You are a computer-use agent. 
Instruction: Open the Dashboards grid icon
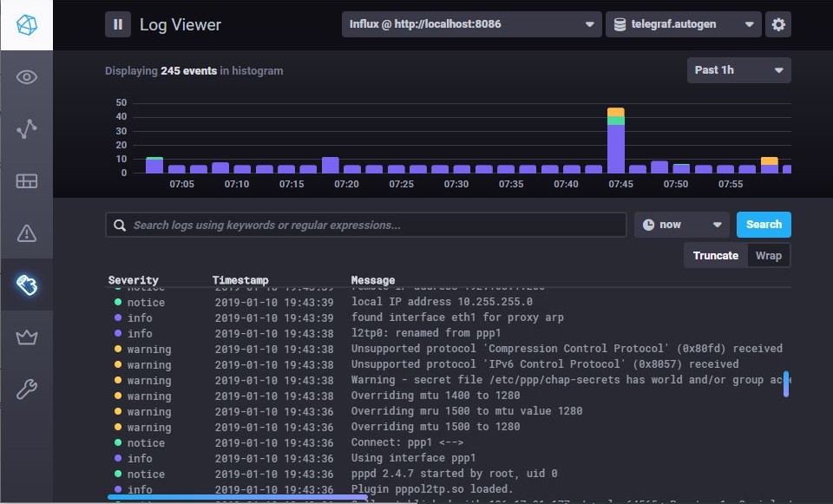27,180
